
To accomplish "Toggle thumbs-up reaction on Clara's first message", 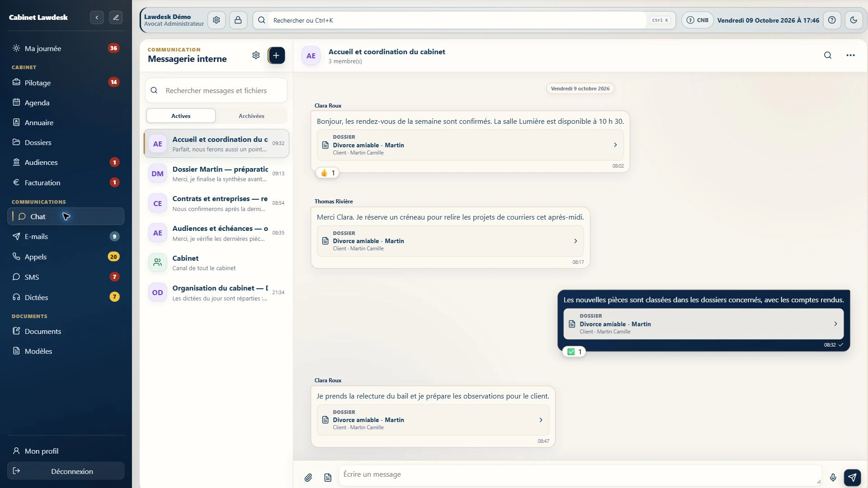I will point(328,173).
